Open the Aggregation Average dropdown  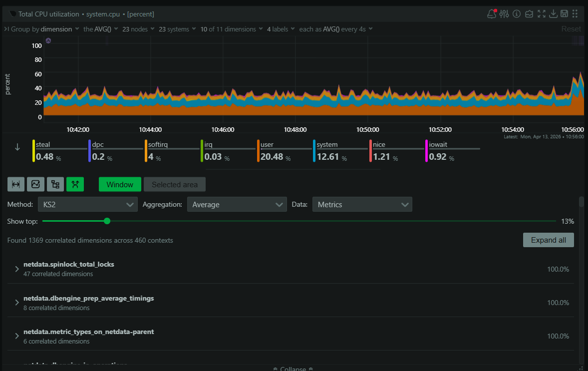click(237, 204)
